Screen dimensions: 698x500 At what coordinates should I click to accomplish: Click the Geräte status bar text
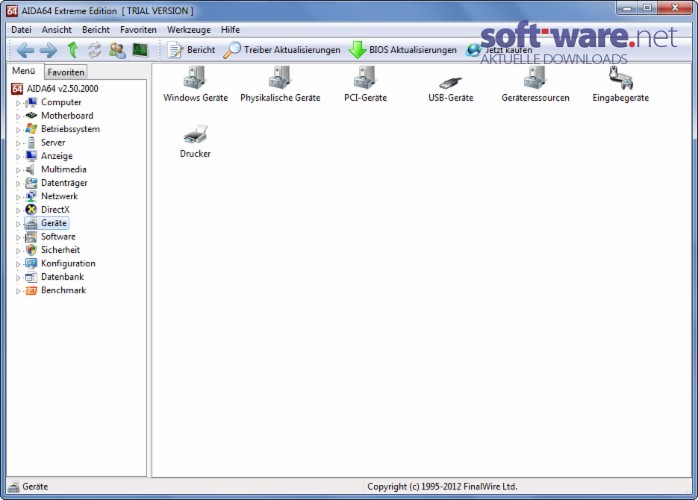coord(35,487)
